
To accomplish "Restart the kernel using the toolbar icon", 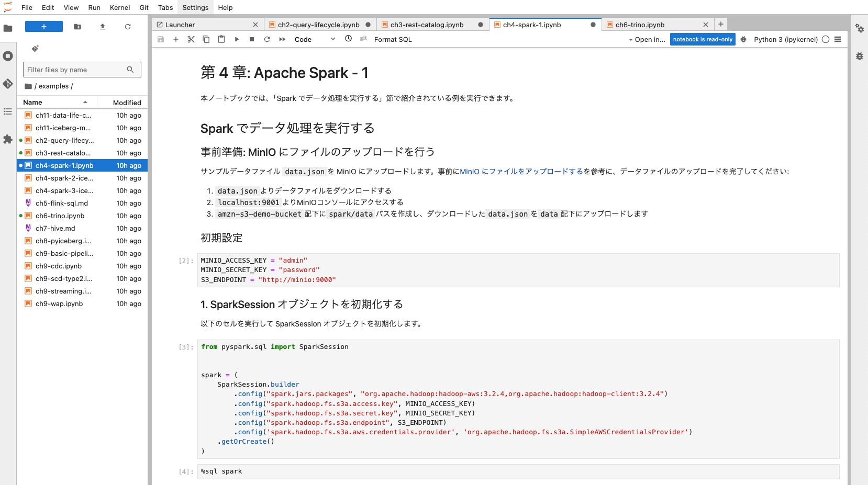I will 267,39.
